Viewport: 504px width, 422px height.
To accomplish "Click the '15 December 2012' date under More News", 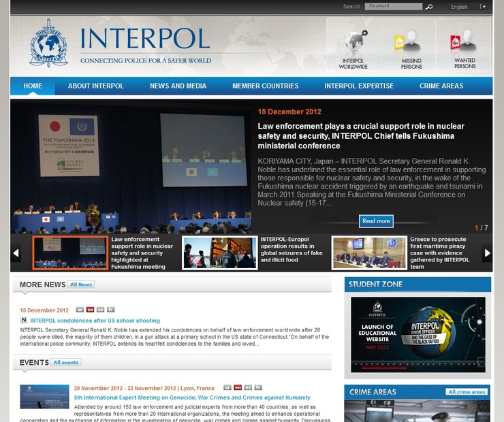I will point(44,310).
